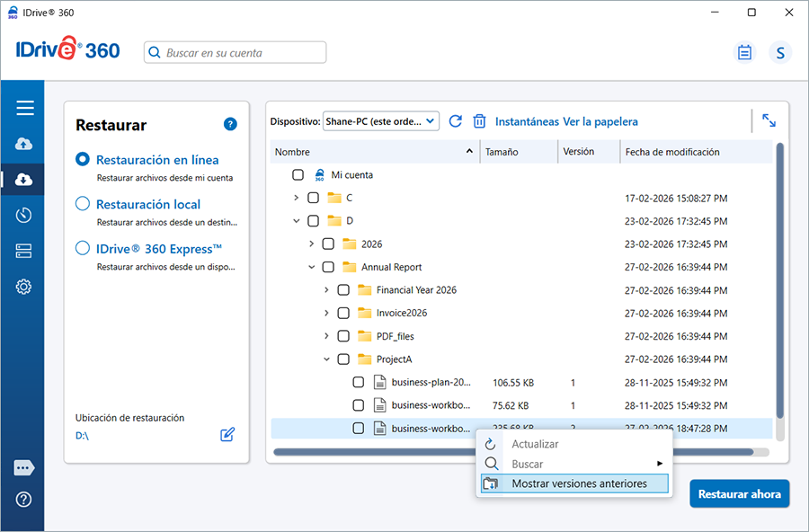Screen dimensions: 809x532
Task: Select Actualizar in the context menu
Action: pyautogui.click(x=535, y=444)
